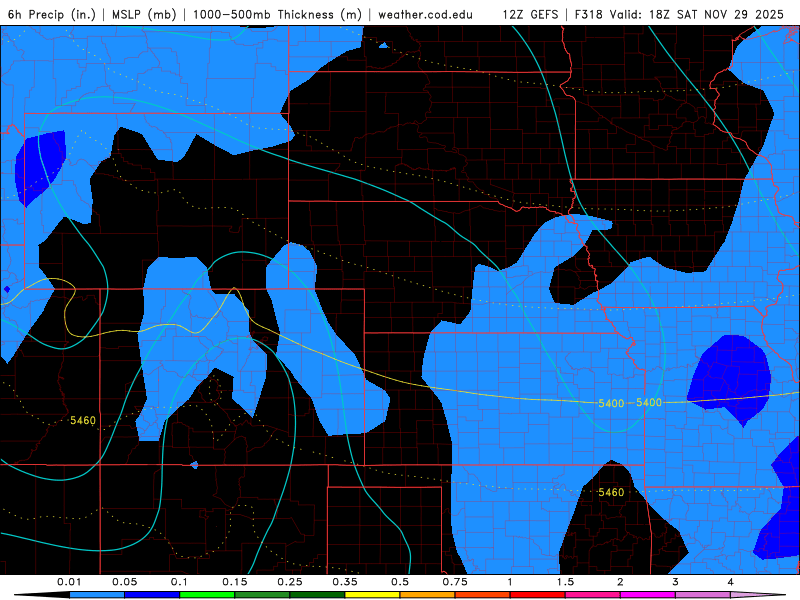Click the "0.05" legend value label

[x=124, y=582]
